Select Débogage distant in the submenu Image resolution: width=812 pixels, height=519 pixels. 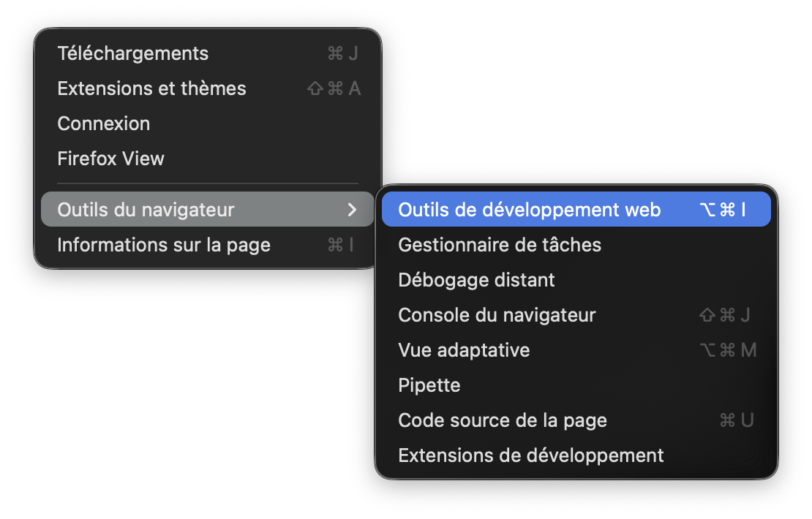point(476,280)
